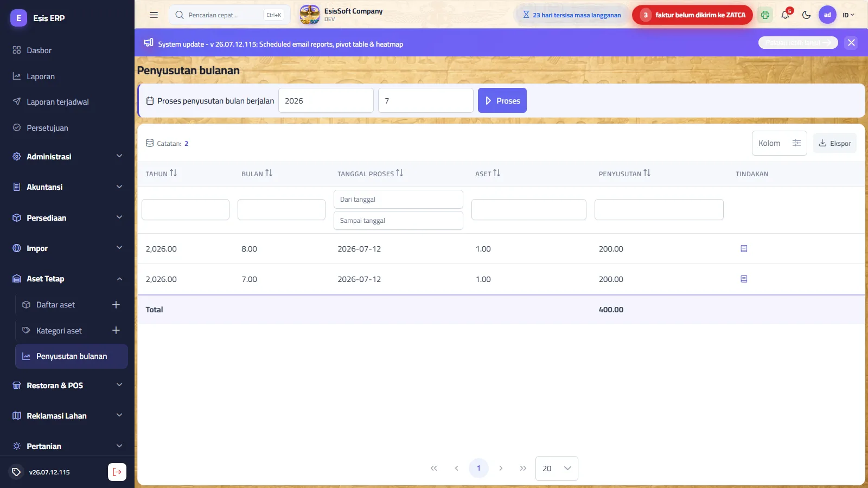
Task: Collapse the Aset Tetap section
Action: pos(67,279)
